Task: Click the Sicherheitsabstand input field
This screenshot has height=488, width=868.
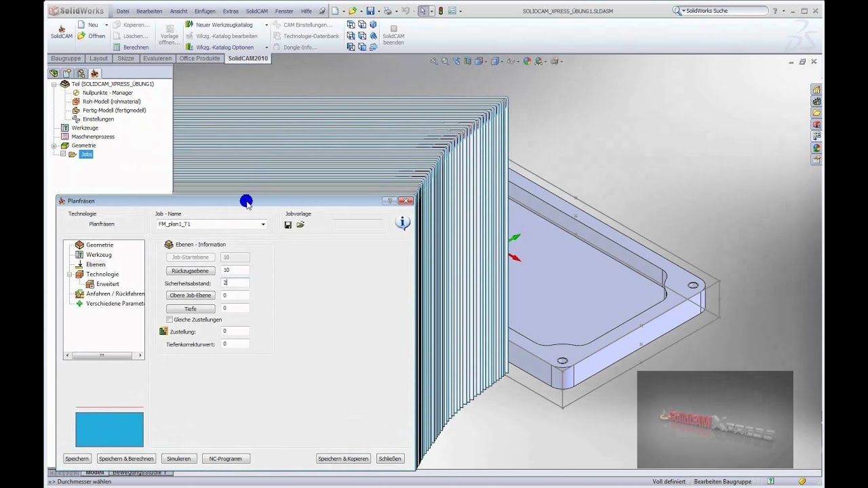Action: click(235, 283)
